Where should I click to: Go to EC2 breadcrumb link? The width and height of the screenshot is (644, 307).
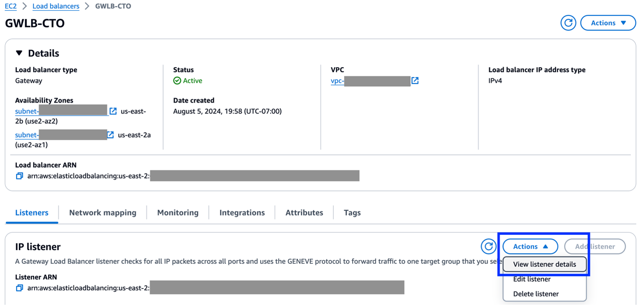11,6
